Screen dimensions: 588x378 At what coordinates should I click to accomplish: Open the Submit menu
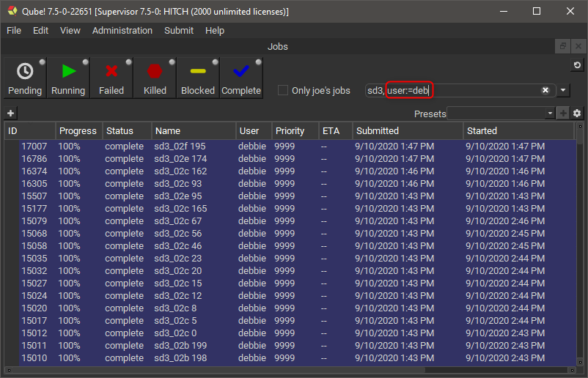tap(179, 31)
